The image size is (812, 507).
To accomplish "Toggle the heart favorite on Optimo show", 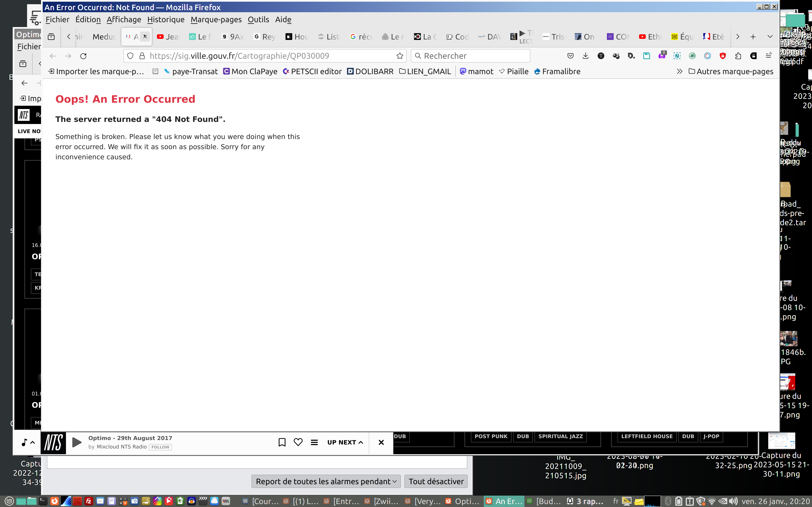I will 298,442.
